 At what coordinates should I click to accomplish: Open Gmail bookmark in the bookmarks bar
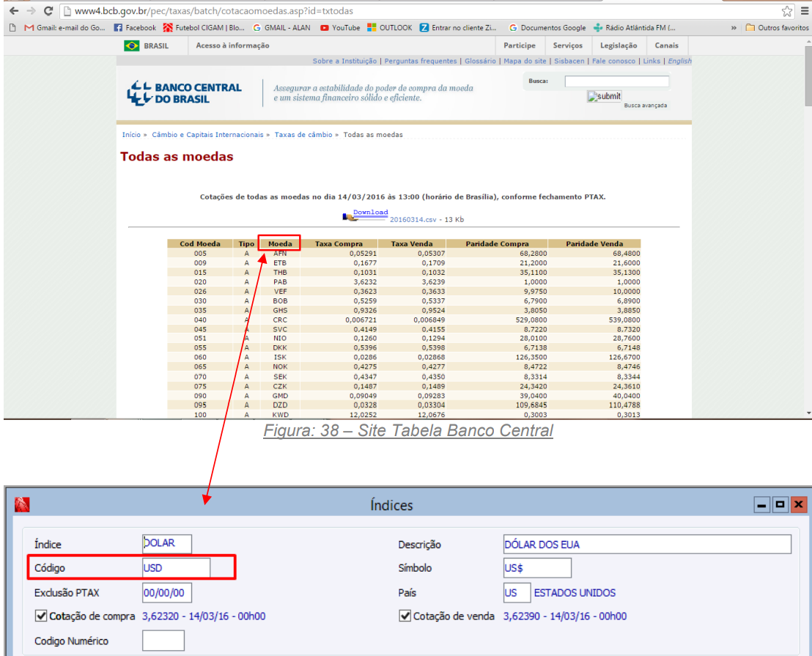tap(64, 28)
